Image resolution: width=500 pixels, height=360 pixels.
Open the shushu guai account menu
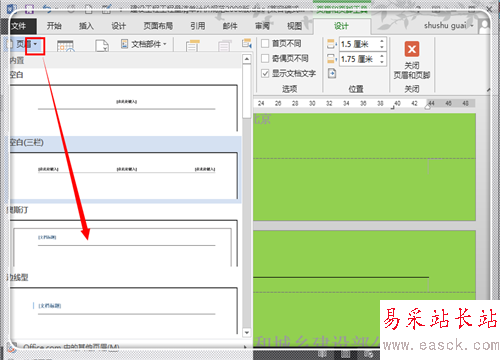coord(448,26)
